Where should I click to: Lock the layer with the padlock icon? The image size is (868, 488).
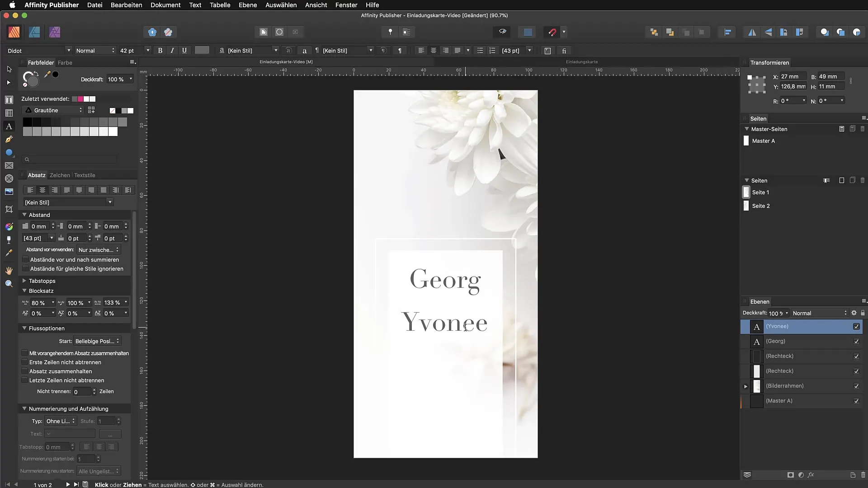point(863,313)
